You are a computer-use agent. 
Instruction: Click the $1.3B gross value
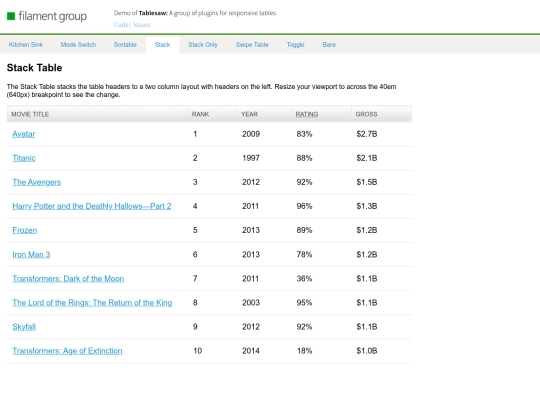coord(367,206)
